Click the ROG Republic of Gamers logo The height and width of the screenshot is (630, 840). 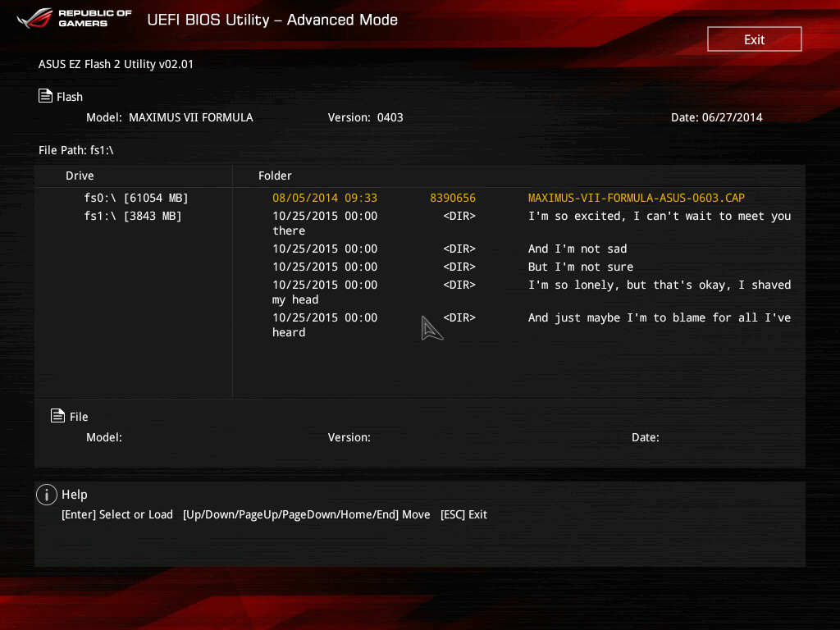74,18
